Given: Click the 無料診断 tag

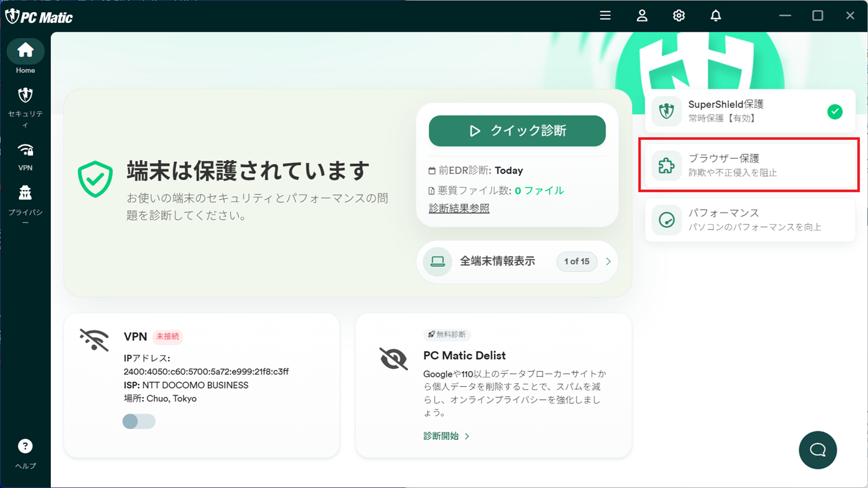Looking at the screenshot, I should pos(447,334).
